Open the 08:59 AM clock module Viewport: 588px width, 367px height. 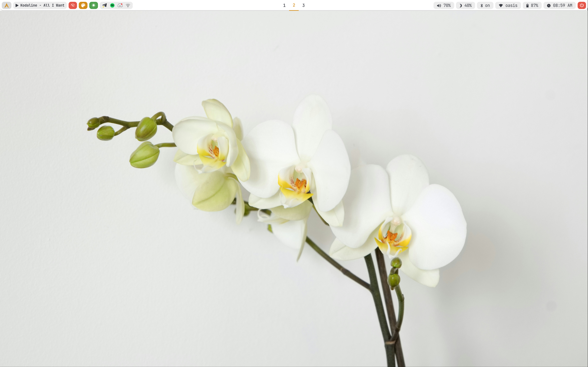point(559,5)
